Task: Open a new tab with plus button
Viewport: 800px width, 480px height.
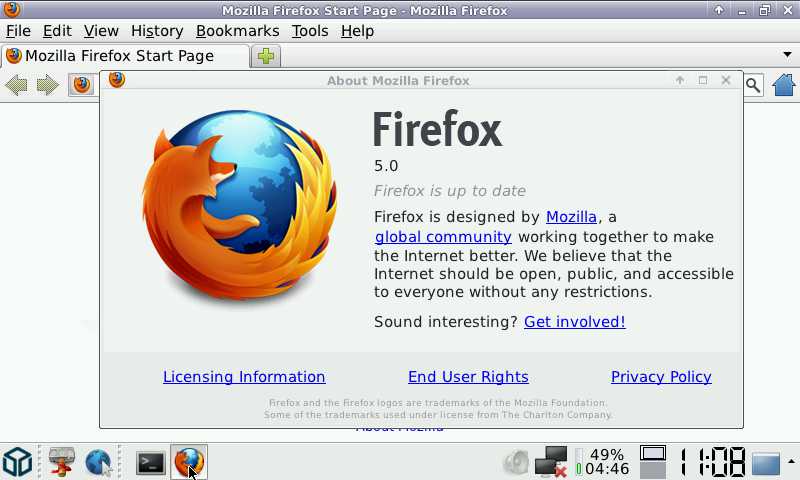Action: pyautogui.click(x=266, y=56)
